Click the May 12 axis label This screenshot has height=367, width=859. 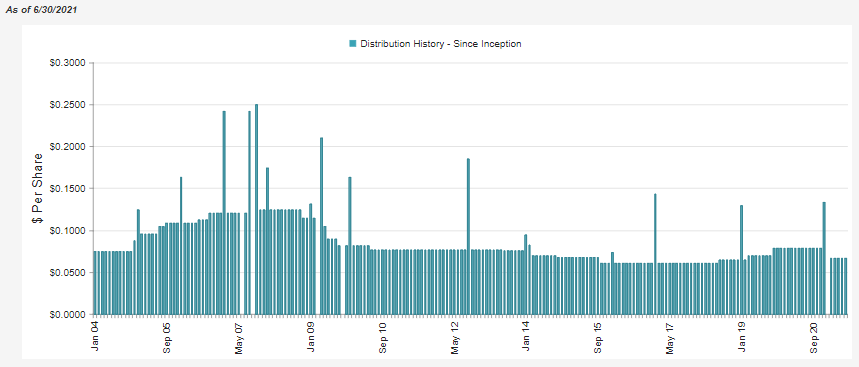tap(455, 339)
